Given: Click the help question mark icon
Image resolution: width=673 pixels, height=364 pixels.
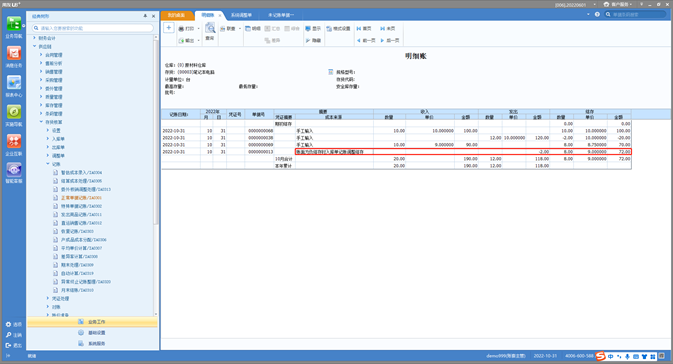Looking at the screenshot, I should [x=597, y=15].
